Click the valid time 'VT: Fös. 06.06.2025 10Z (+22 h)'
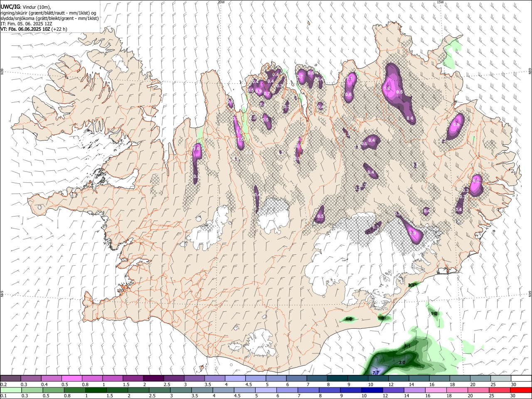Viewport: 532px width, 399px height. pyautogui.click(x=34, y=29)
